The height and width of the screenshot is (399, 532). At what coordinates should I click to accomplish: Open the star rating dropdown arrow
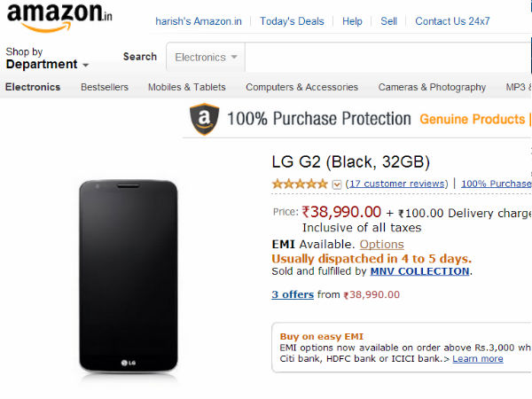pyautogui.click(x=337, y=184)
